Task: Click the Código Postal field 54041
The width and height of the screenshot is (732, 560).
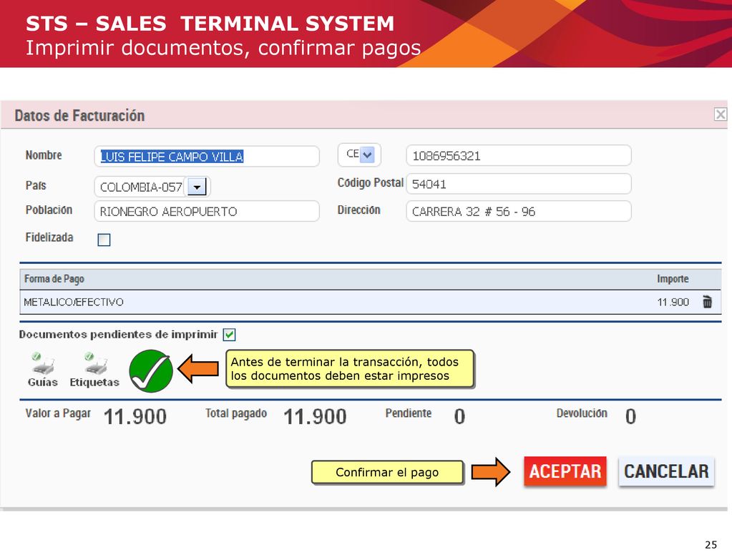Action: pyautogui.click(x=519, y=184)
